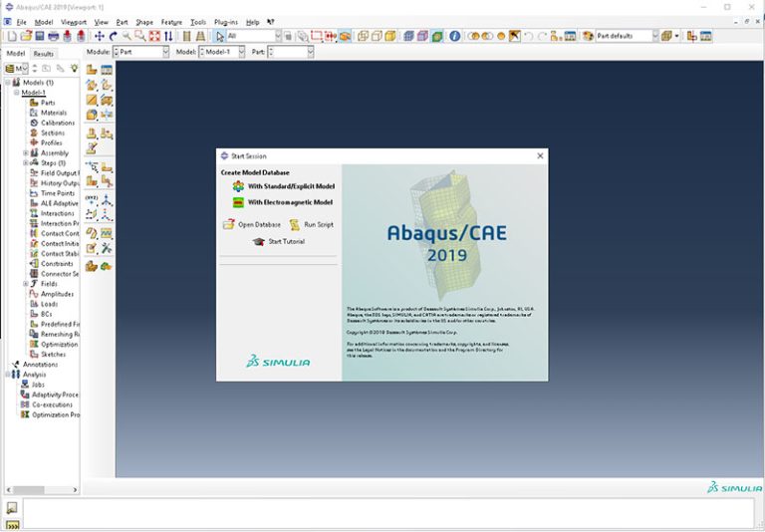This screenshot has height=532, width=765.
Task: Click the Query information icon
Action: click(x=454, y=36)
